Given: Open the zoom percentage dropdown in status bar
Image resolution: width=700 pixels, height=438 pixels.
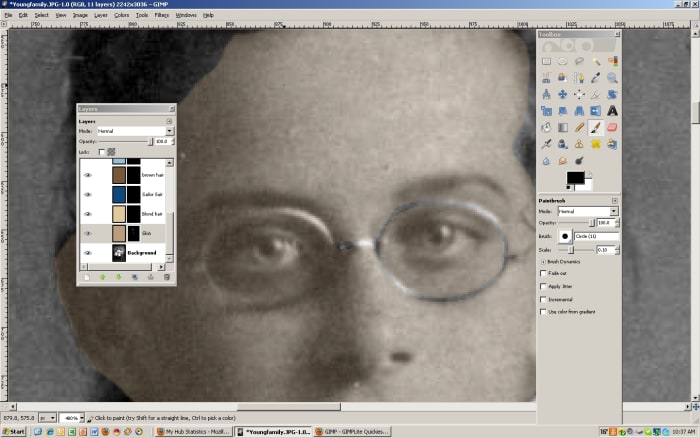Looking at the screenshot, I should tap(82, 418).
